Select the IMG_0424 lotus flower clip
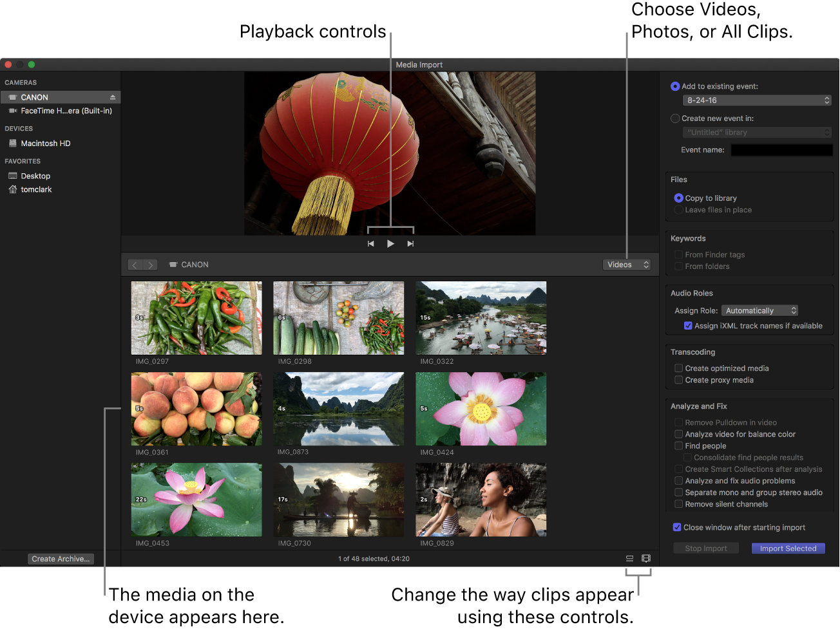This screenshot has width=840, height=636. point(481,409)
